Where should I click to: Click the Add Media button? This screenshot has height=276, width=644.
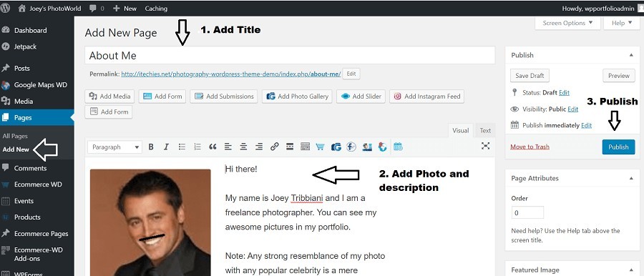point(109,97)
